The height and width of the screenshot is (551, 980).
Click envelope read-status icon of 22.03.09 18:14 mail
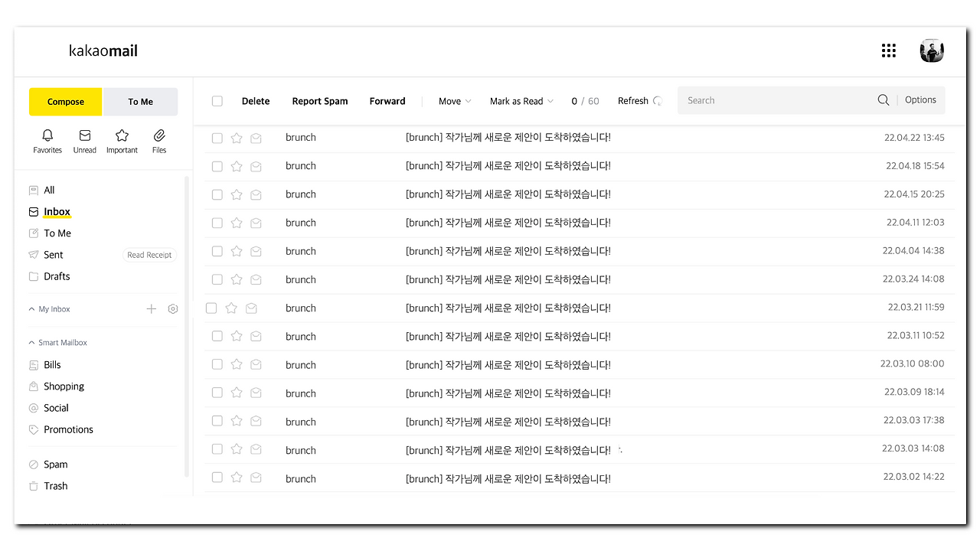[256, 393]
